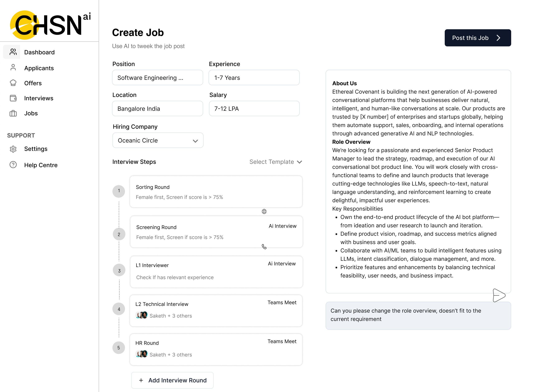Click the Help Centre question icon

click(x=13, y=165)
